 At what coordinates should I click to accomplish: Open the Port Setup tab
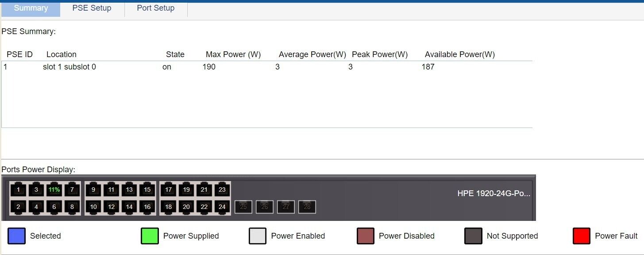click(156, 8)
